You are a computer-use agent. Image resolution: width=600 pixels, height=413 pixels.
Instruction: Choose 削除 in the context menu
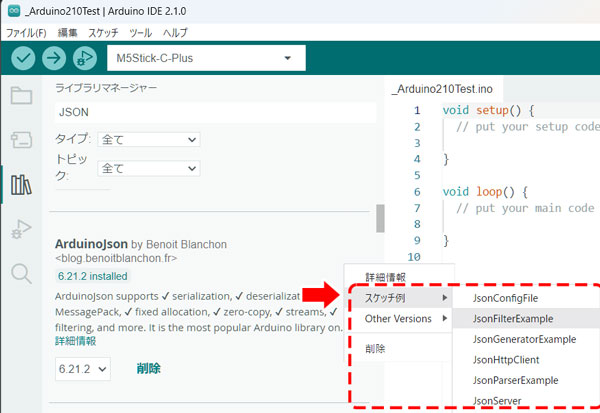[x=375, y=348]
